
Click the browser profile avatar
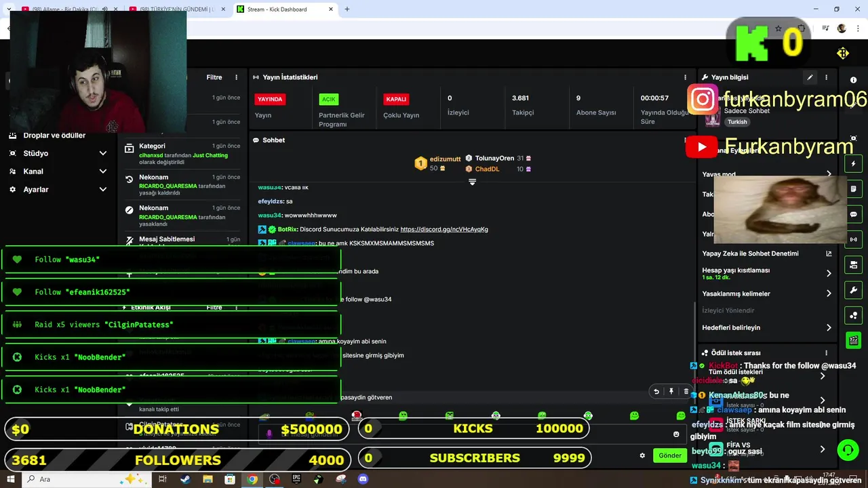pos(842,28)
